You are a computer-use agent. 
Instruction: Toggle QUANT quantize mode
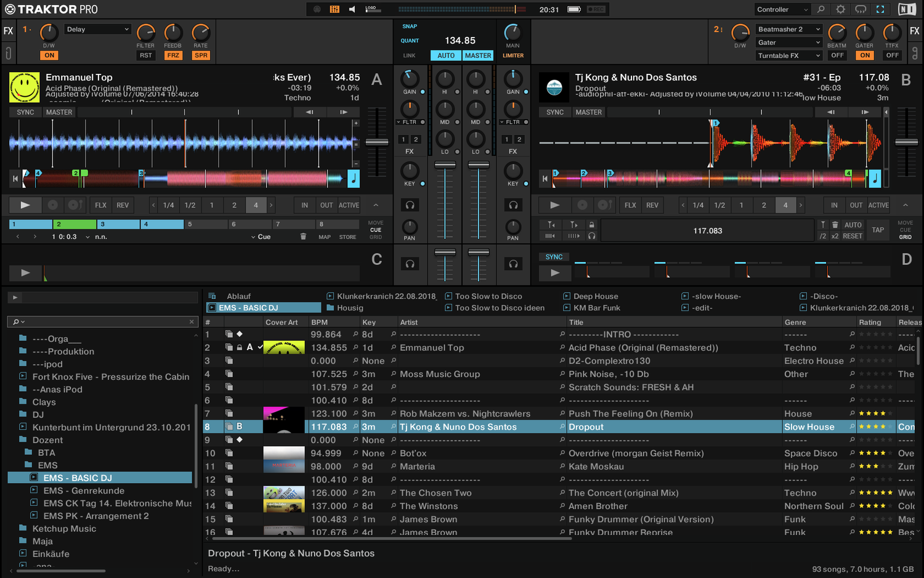click(x=410, y=41)
